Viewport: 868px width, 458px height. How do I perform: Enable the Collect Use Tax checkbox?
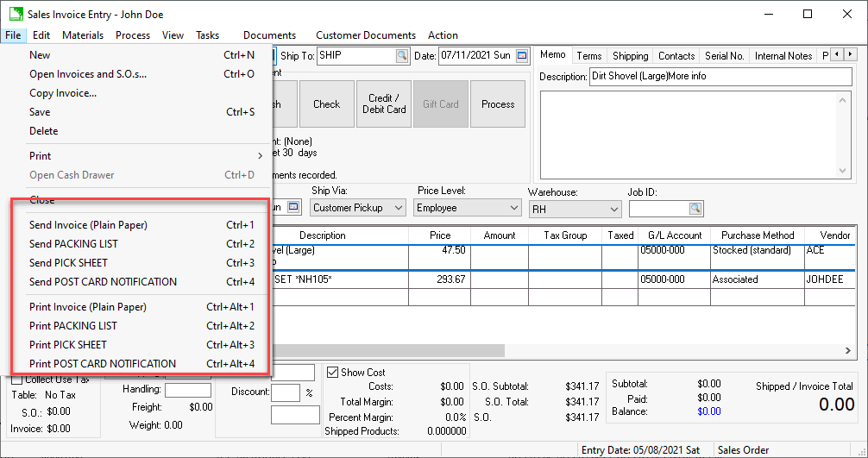[17, 380]
